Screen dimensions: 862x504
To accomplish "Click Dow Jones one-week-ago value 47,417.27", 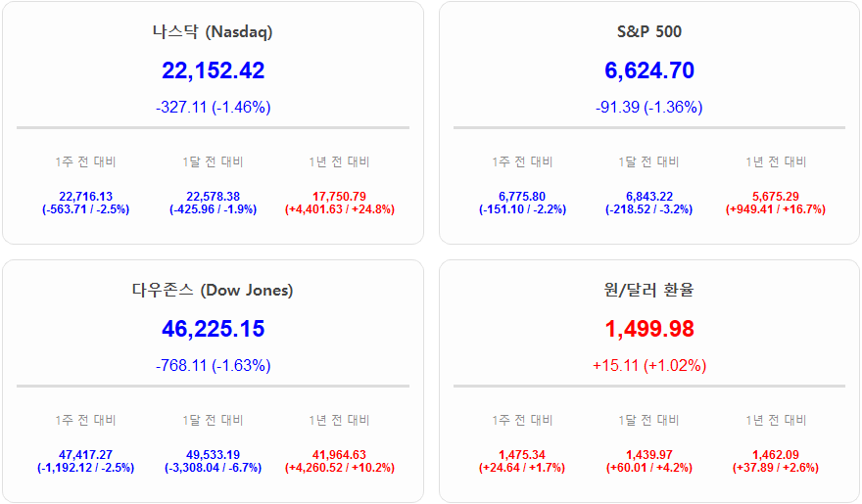I will [85, 455].
